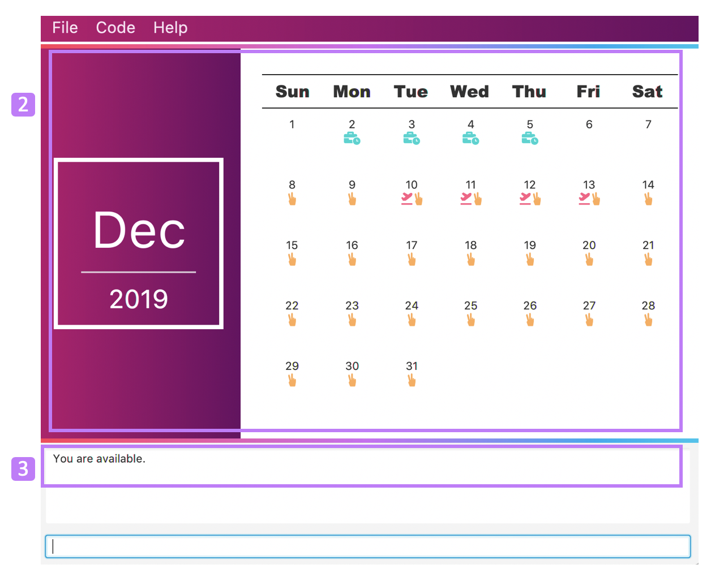Click the airplane trip icon under December 13

584,199
